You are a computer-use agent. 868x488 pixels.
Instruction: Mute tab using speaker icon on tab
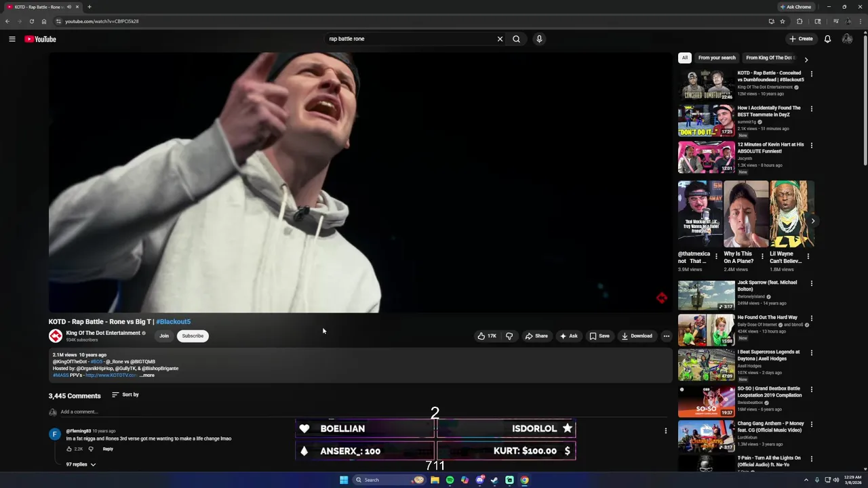(x=69, y=7)
